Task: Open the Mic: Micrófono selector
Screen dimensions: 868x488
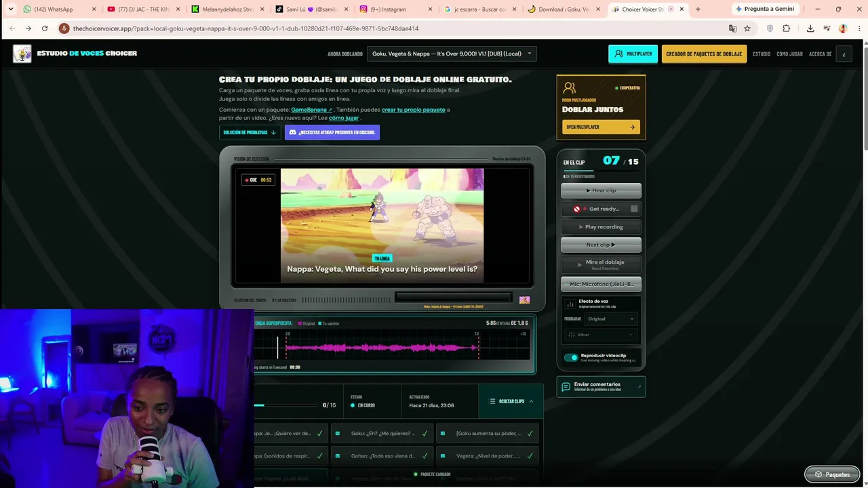Action: pos(601,284)
